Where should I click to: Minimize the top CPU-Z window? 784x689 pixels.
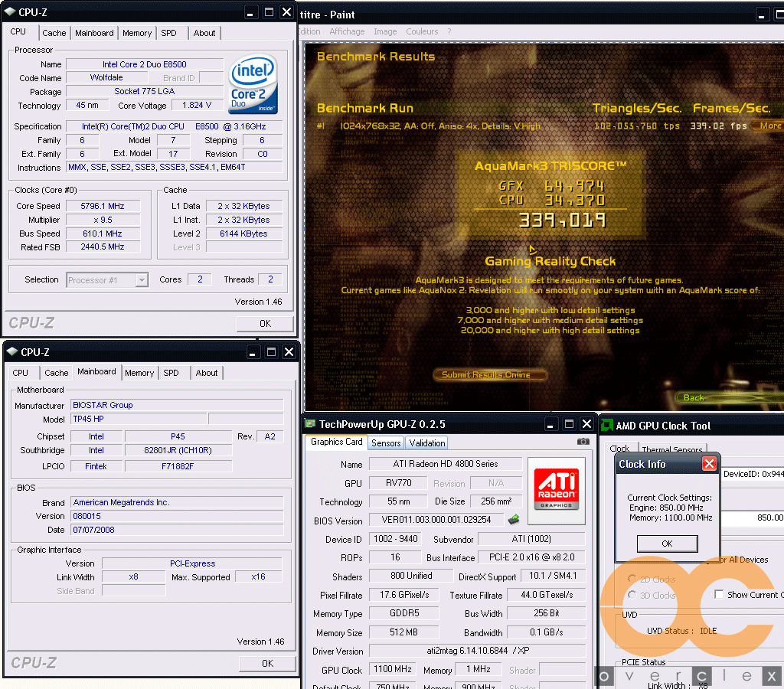point(250,12)
